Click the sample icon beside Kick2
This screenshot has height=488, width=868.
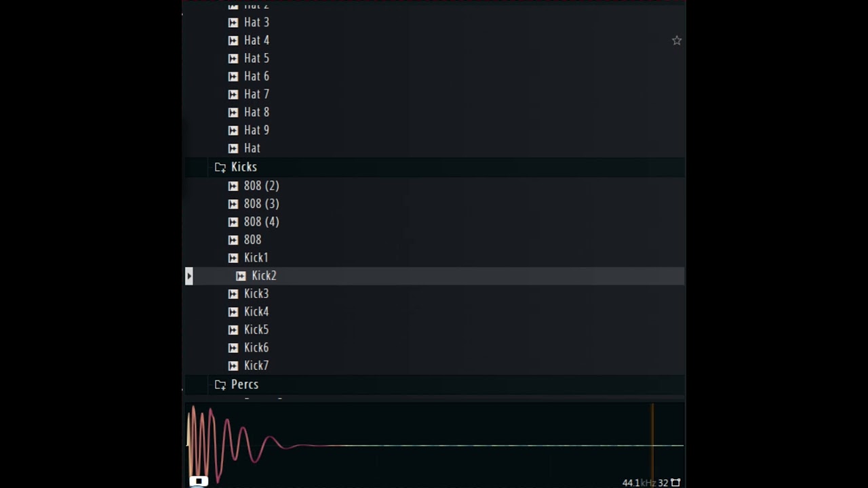click(x=241, y=276)
